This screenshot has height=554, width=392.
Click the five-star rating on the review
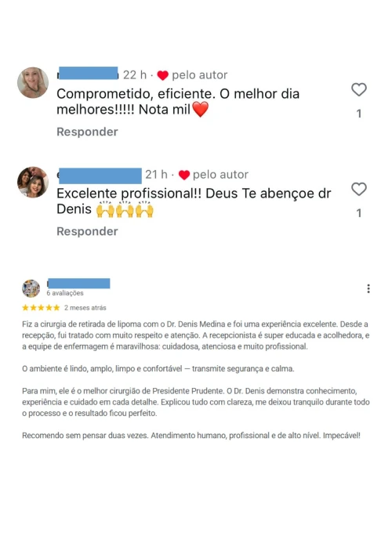41,308
